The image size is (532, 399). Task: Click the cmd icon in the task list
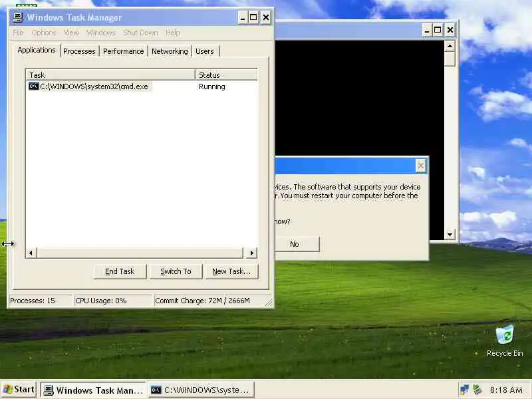(x=34, y=86)
